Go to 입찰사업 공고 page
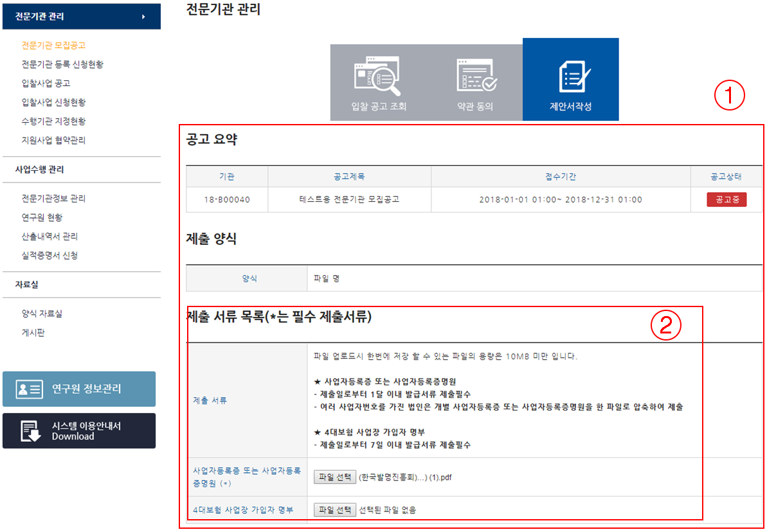The height and width of the screenshot is (532, 767). [x=46, y=84]
